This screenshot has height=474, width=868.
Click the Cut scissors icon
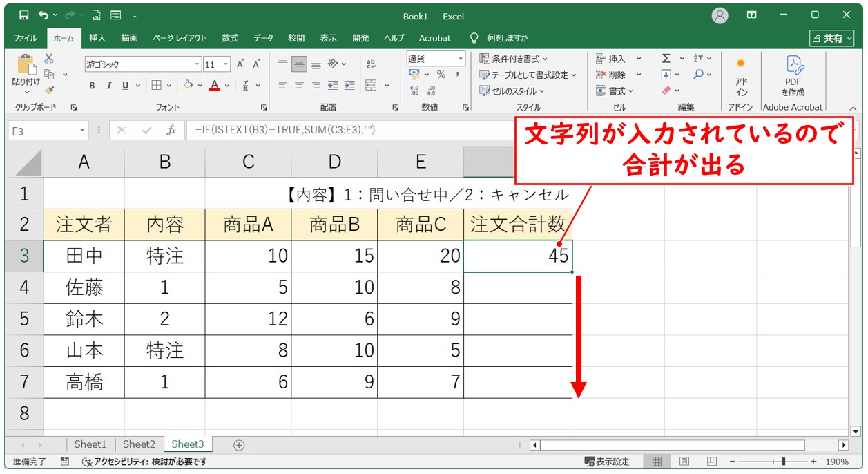[x=49, y=59]
